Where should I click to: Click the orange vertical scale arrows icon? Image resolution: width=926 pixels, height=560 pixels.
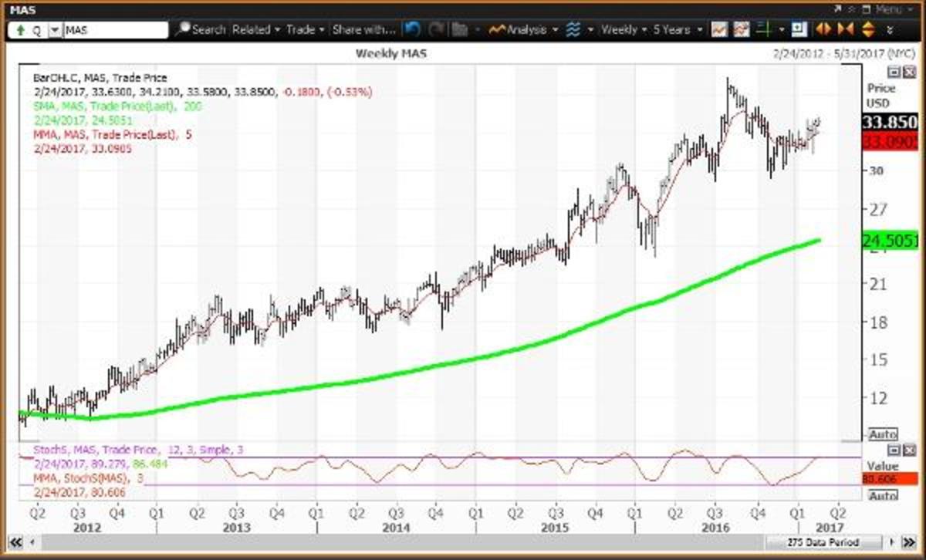pyautogui.click(x=867, y=30)
